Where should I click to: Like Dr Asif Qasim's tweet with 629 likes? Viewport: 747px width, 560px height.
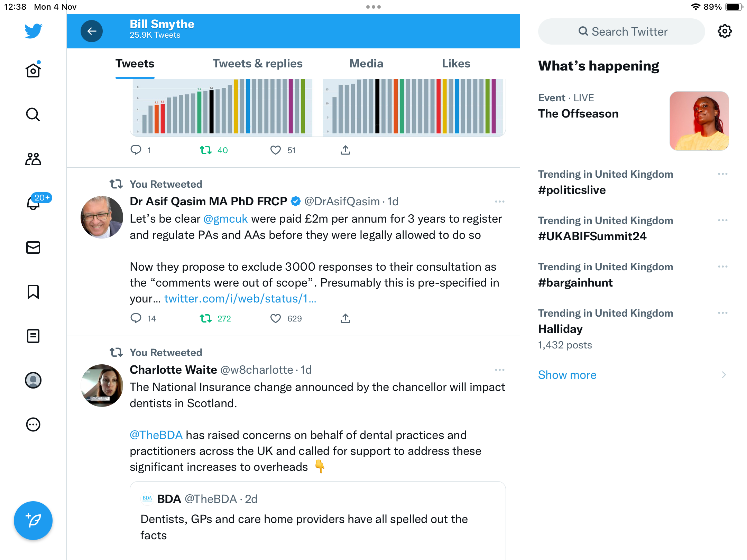276,318
